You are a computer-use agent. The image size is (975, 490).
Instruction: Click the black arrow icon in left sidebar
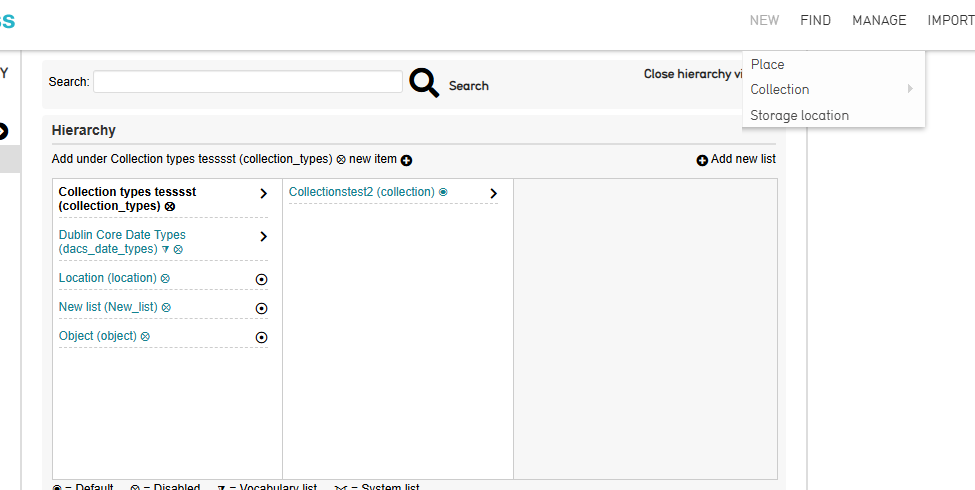(x=2, y=131)
